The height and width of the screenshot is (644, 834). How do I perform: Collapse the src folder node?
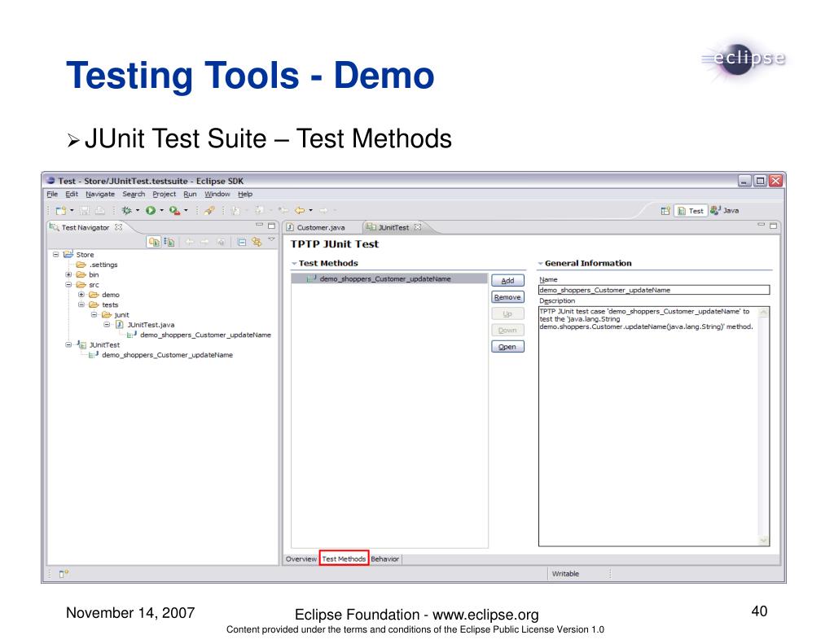tap(68, 284)
